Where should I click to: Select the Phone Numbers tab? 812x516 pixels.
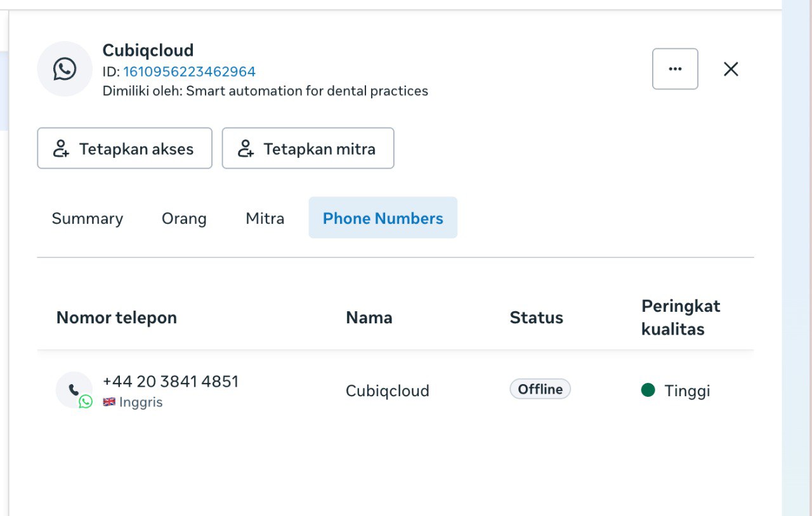pyautogui.click(x=383, y=219)
